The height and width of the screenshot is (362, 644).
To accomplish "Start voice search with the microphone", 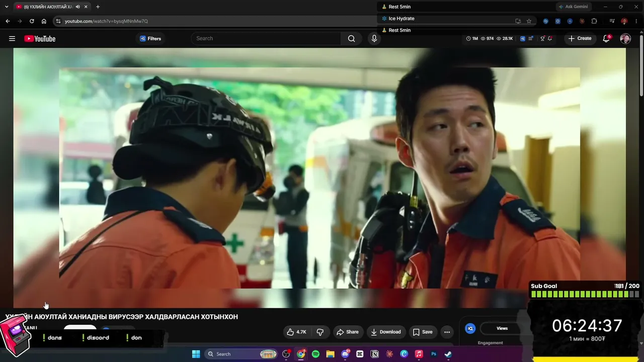I will click(374, 38).
